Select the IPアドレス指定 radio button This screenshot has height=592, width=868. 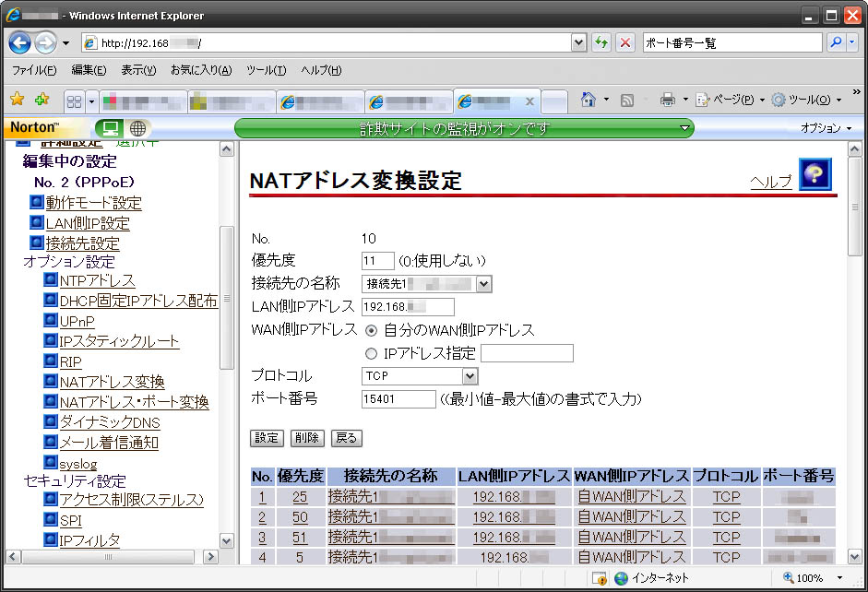(x=371, y=353)
